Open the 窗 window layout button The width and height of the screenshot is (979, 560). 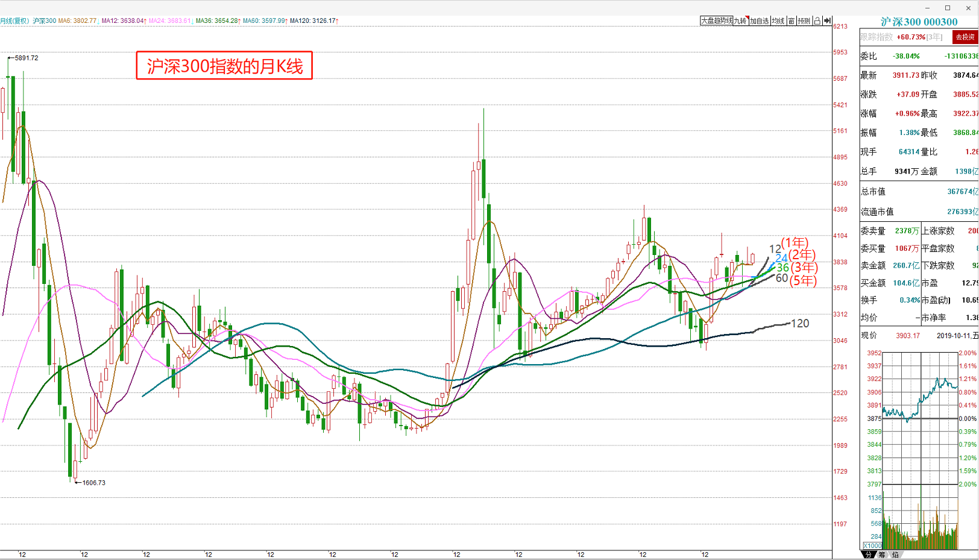coord(791,21)
